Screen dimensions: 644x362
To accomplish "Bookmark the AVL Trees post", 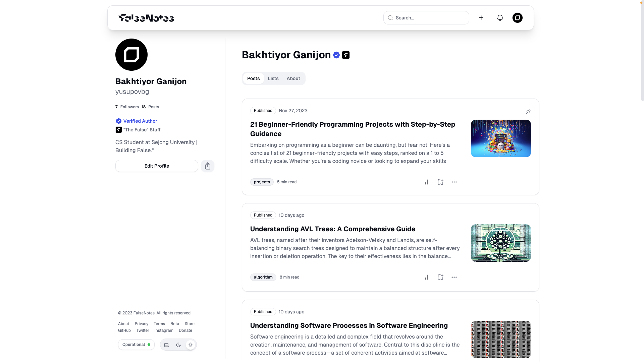I will point(440,277).
